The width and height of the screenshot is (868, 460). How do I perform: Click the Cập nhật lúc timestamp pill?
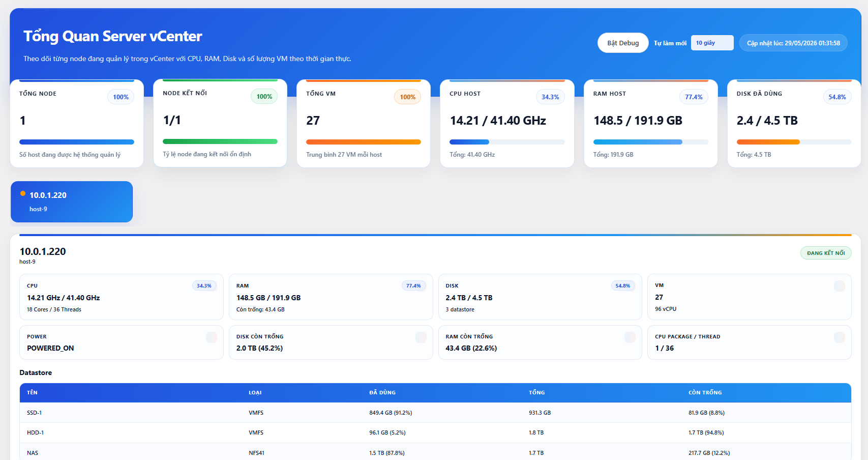[x=793, y=43]
